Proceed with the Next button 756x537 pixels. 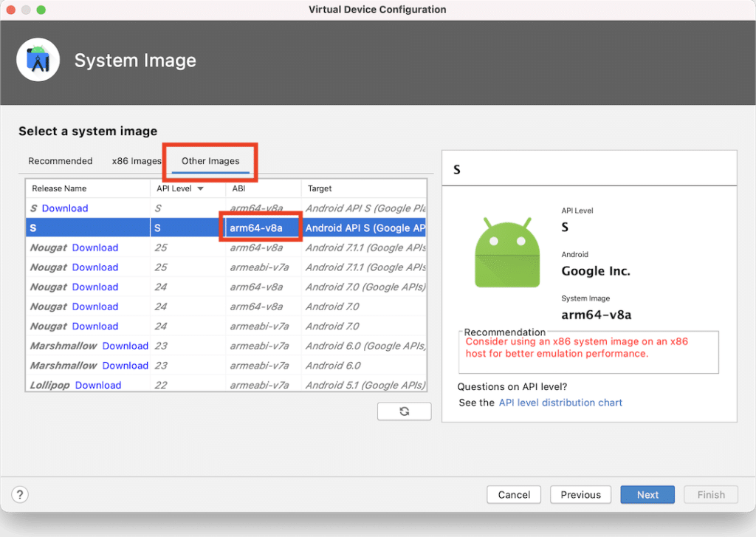[647, 495]
